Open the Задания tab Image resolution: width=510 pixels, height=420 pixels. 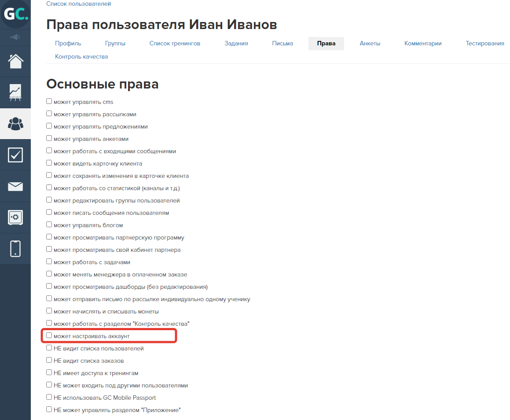(x=236, y=43)
